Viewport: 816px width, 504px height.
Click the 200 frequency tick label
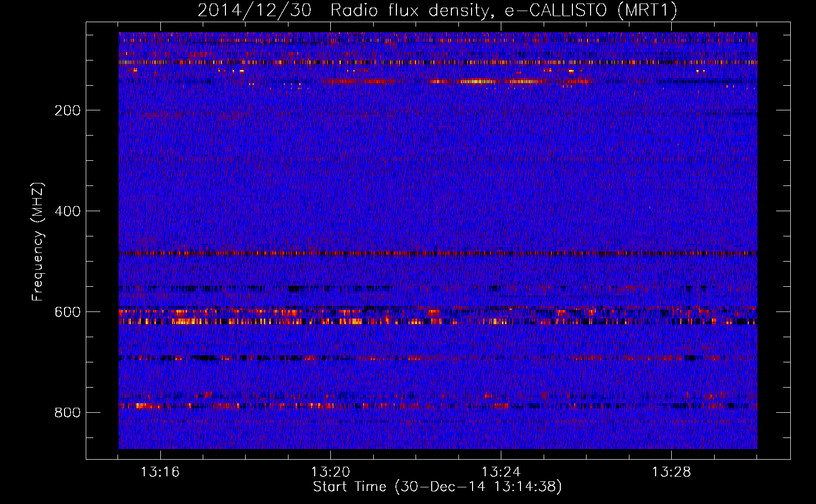[68, 110]
